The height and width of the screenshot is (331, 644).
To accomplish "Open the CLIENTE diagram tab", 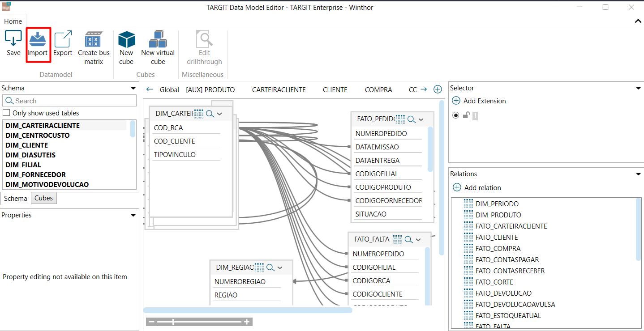I will tap(335, 89).
